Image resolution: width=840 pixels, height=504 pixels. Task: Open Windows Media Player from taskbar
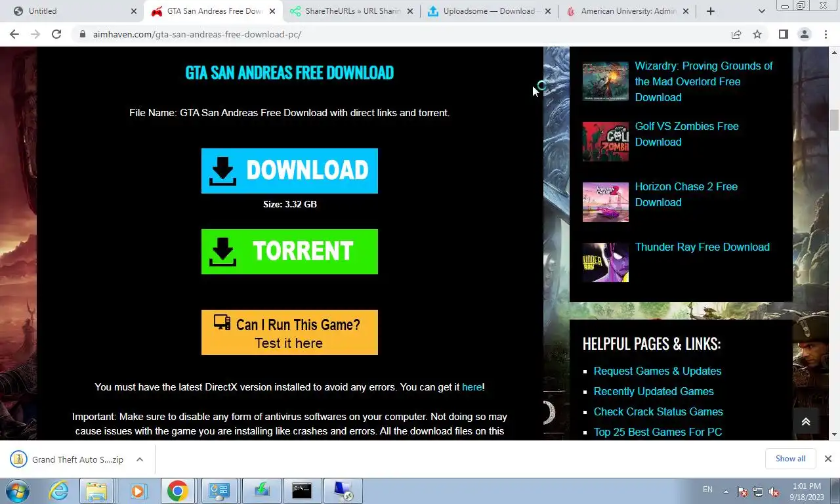(x=137, y=491)
